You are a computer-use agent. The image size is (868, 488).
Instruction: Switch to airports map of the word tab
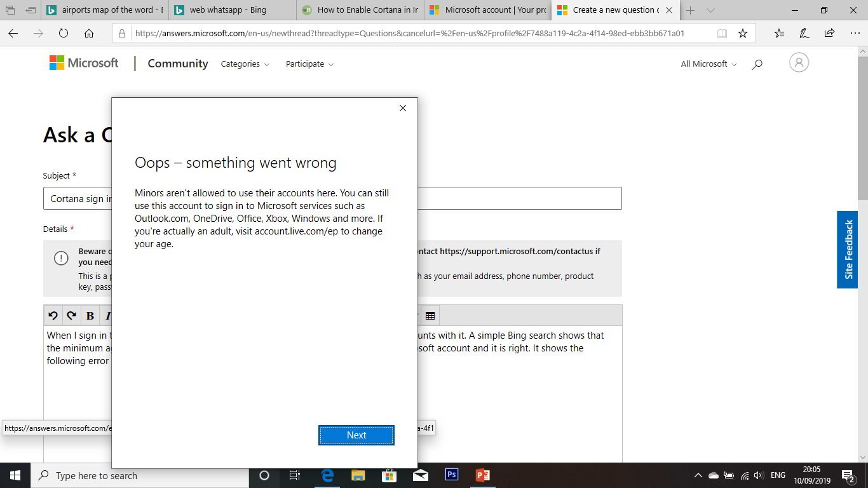coord(105,10)
